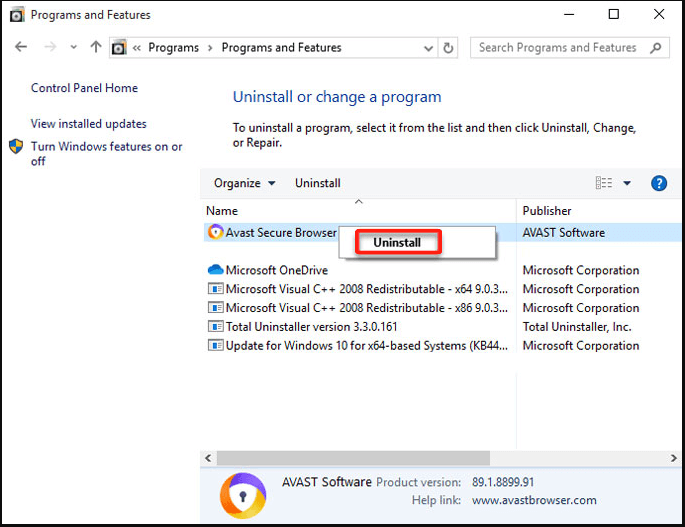Click product version 89.1.8899.91 value
Screen dimensions: 685x527
tap(503, 482)
